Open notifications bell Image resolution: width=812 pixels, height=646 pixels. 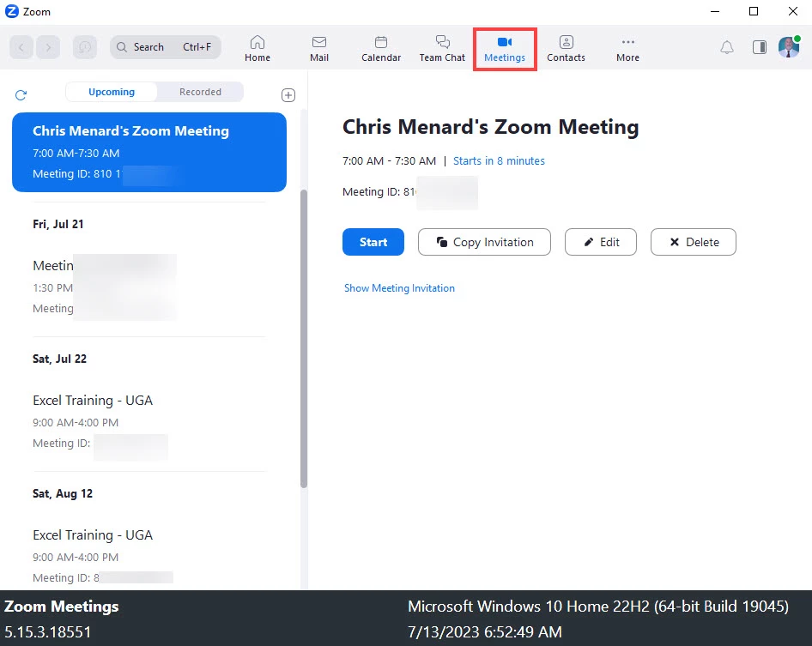(727, 47)
